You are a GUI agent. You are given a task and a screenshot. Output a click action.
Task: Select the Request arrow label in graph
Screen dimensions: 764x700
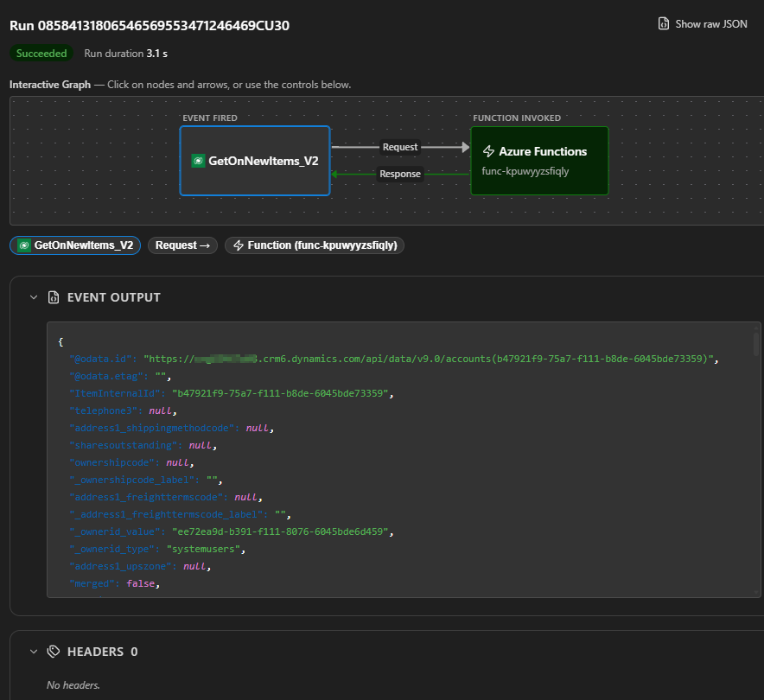(400, 147)
